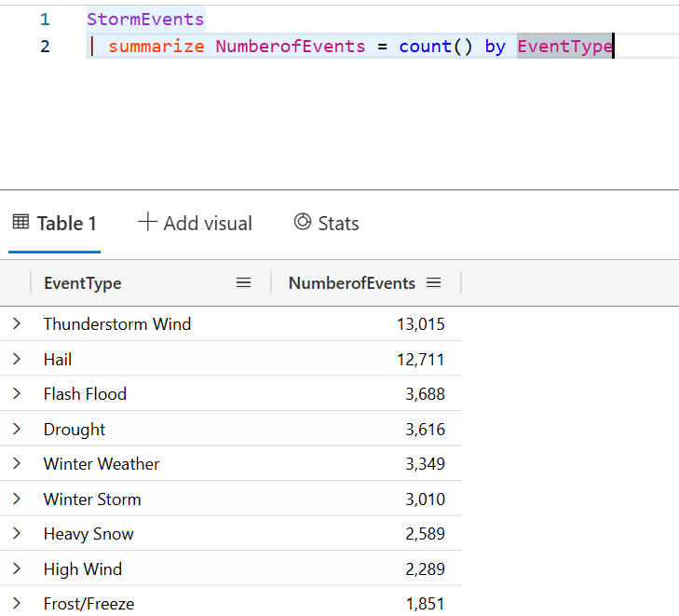Screen dimensions: 679x616
Task: Expand the Winter Storm row
Action: tap(17, 499)
